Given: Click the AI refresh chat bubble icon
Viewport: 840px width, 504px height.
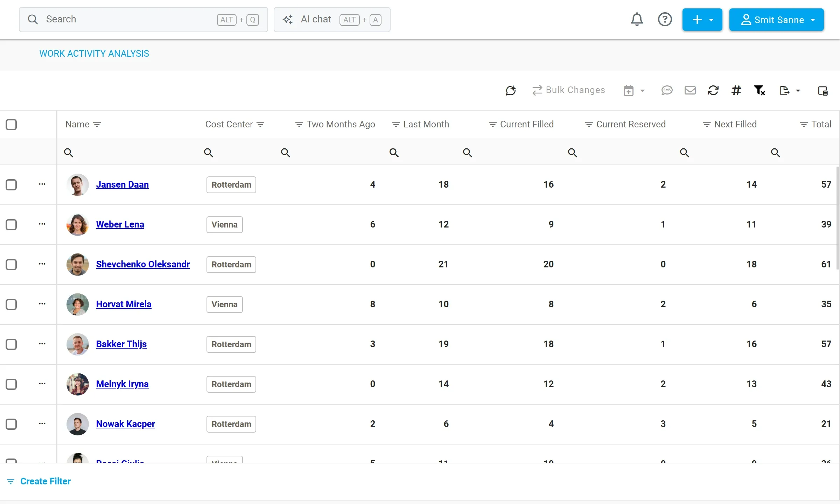Looking at the screenshot, I should point(511,90).
